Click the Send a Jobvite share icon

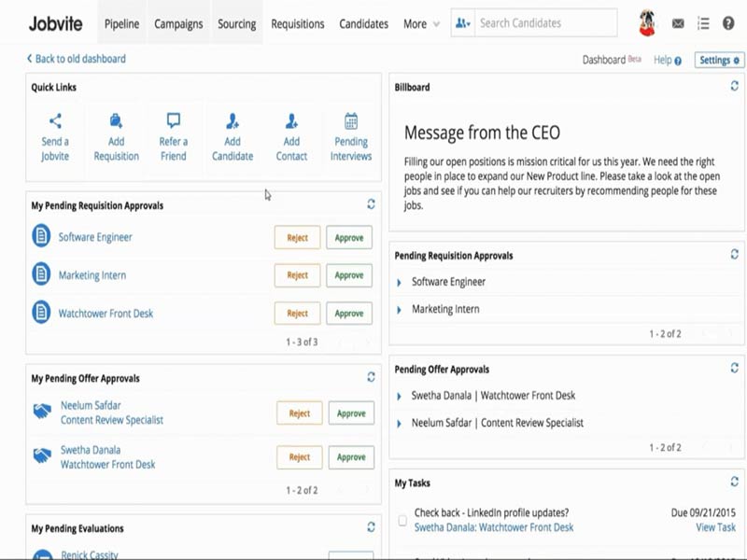pos(55,120)
